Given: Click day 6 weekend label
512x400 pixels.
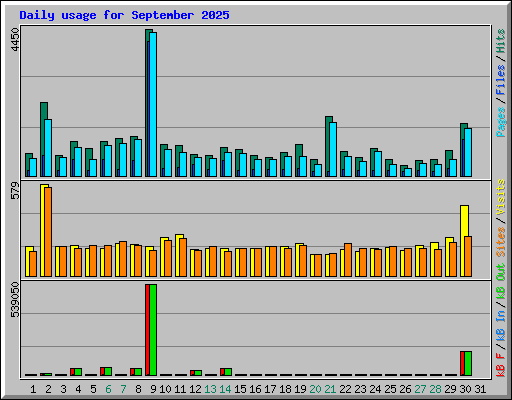Looking at the screenshot, I should pyautogui.click(x=108, y=389).
